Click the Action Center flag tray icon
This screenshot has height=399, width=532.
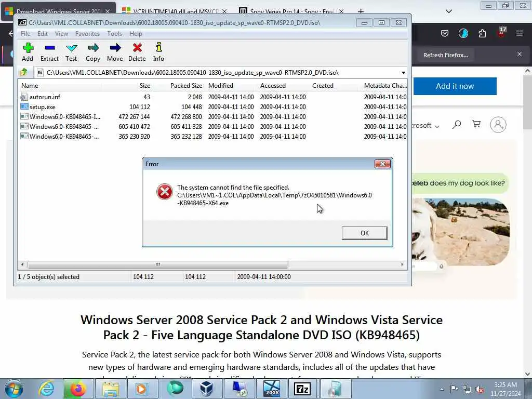[454, 389]
